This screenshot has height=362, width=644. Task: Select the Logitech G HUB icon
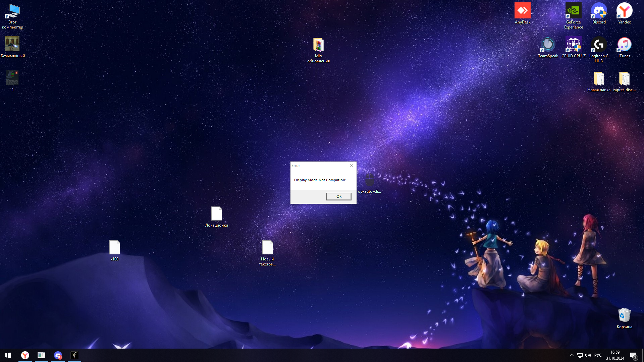click(599, 45)
